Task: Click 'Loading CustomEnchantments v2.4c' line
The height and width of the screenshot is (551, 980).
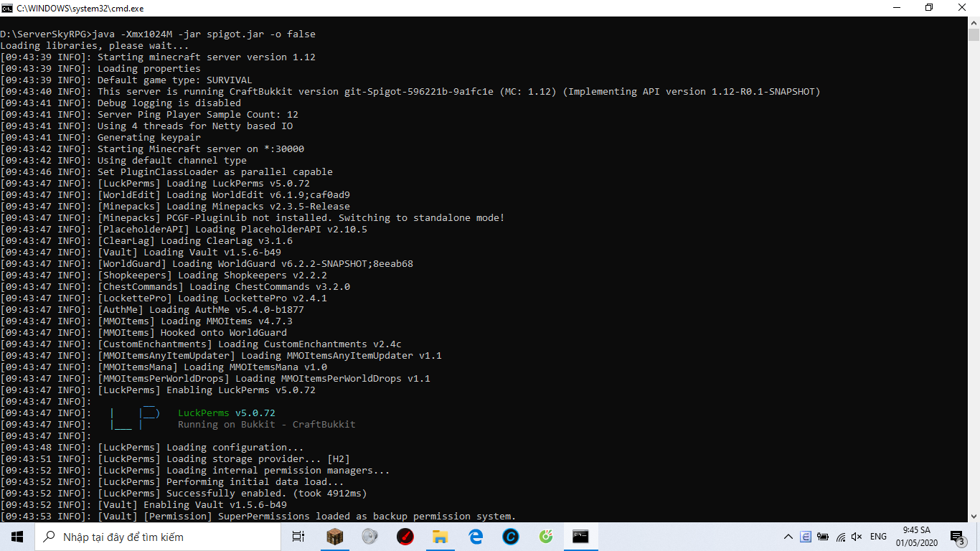Action: tap(201, 344)
